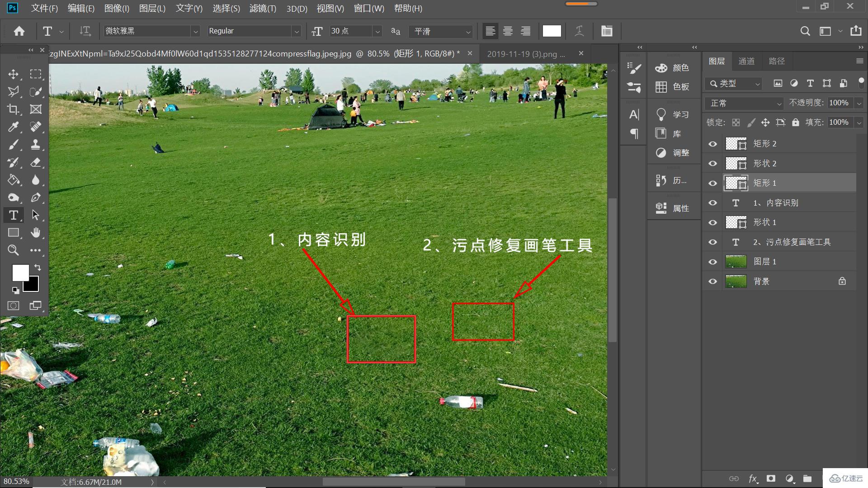Select the Brush tool

point(14,145)
